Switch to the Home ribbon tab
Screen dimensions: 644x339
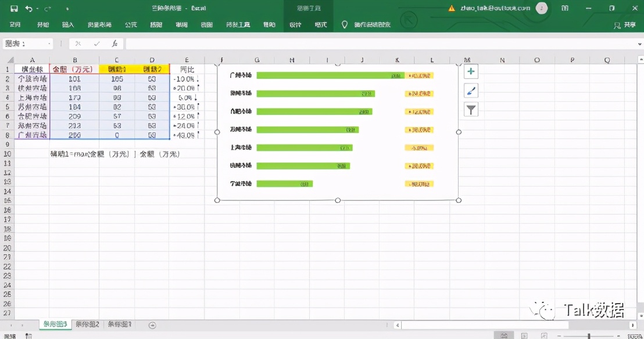point(42,24)
